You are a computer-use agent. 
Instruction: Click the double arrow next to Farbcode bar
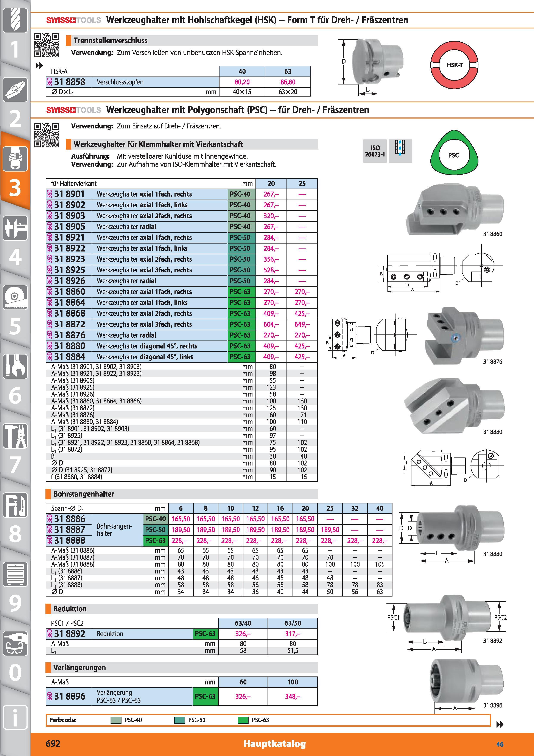pos(500,724)
